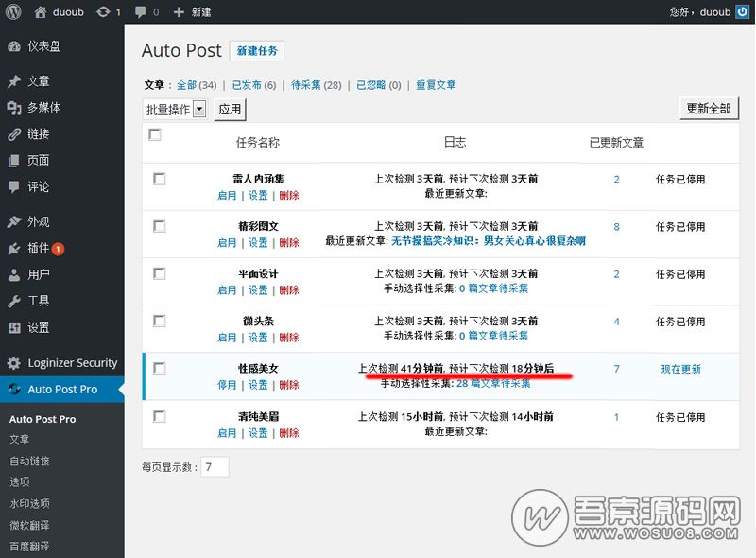Visit site via duoub home icon
Image resolution: width=756 pixels, height=558 pixels.
(x=41, y=12)
